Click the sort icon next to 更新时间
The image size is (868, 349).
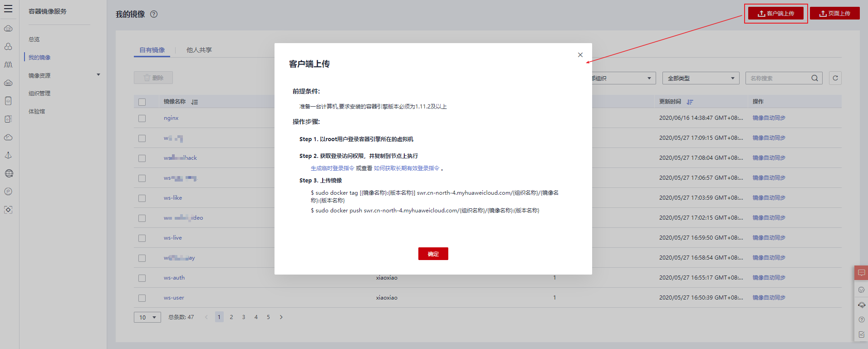coord(690,102)
